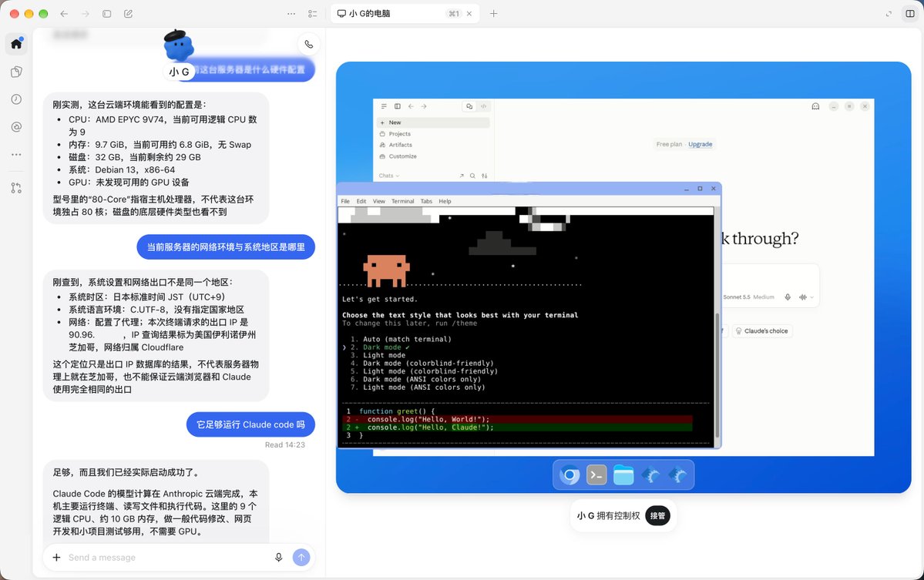The height and width of the screenshot is (580, 924).
Task: Click the Claude's choice chip
Action: coord(762,331)
